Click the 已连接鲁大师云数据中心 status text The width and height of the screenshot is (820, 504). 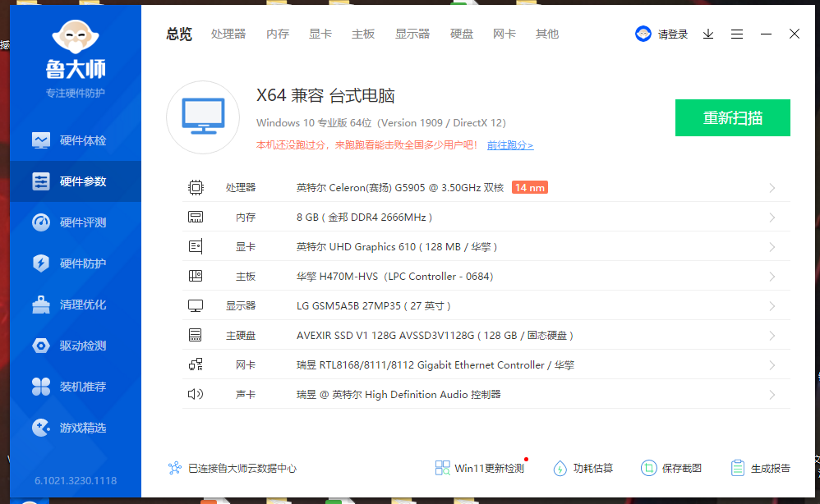coord(242,469)
